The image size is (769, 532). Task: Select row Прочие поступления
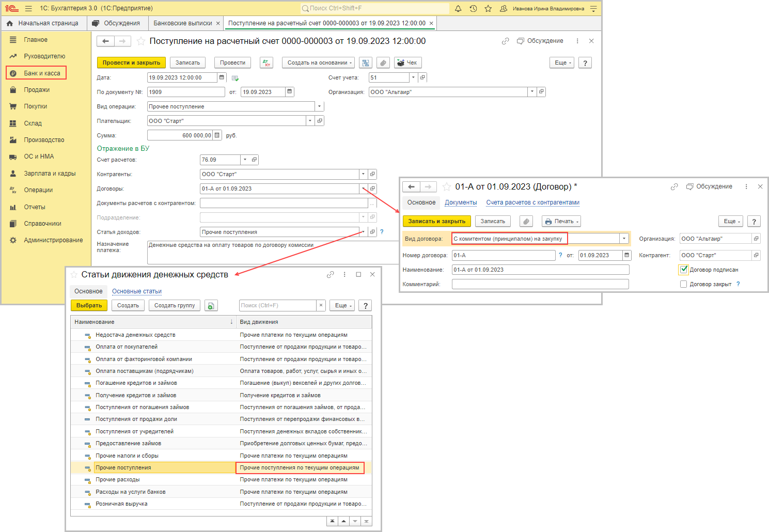coord(221,467)
